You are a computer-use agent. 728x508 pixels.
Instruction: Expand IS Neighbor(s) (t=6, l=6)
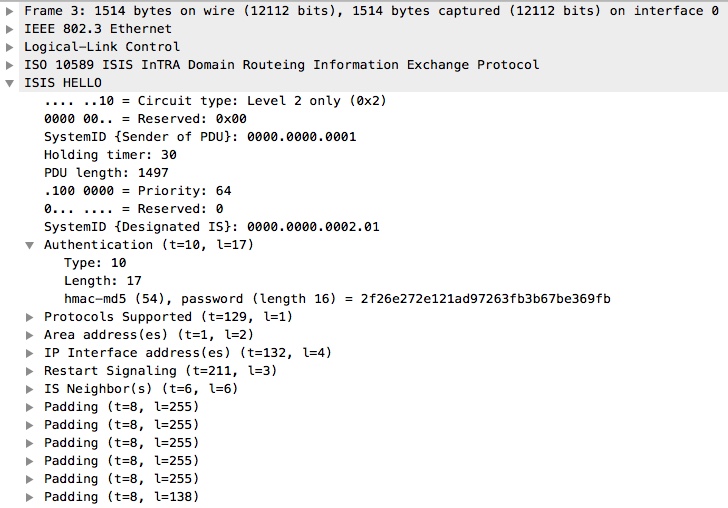point(30,389)
